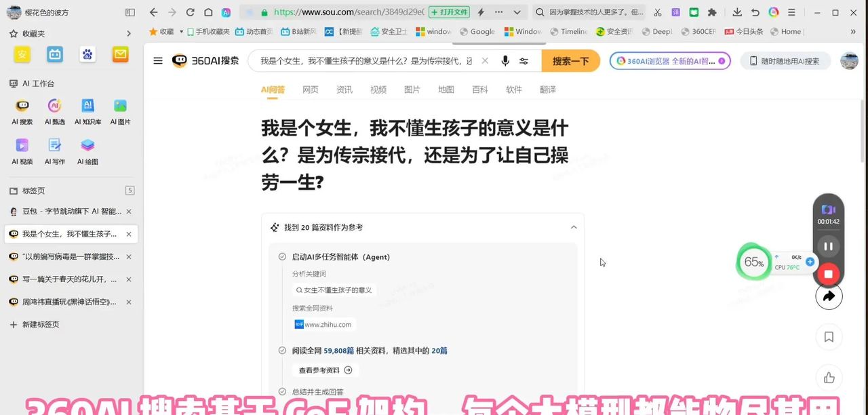The height and width of the screenshot is (415, 868).
Task: Click inside the search query input field
Action: [x=366, y=60]
